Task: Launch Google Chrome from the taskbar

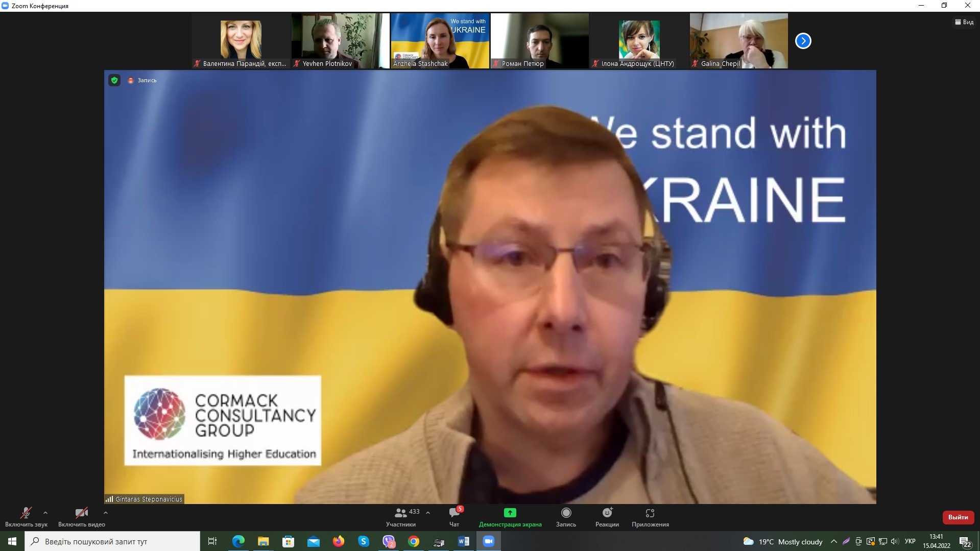Action: (414, 541)
